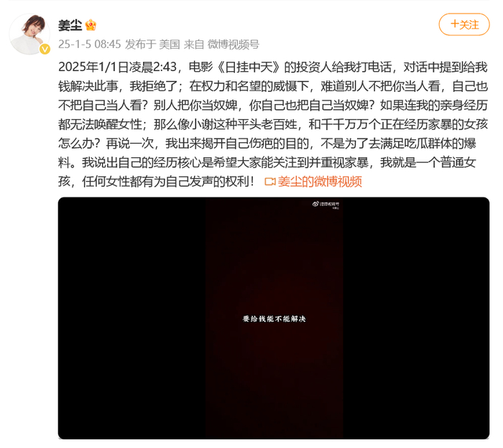Open the post timestamp 25-1-5 08:45
This screenshot has height=448, width=503.
[x=90, y=45]
